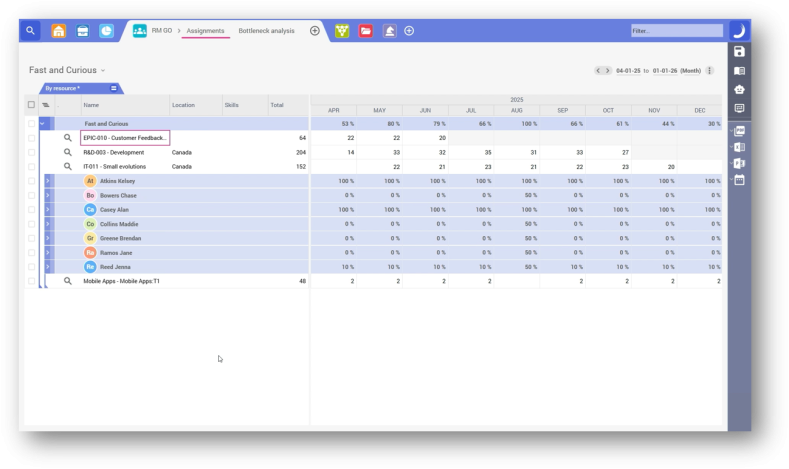
Task: Select the EPIC-010 - Customer Feedback name cell
Action: [x=125, y=138]
